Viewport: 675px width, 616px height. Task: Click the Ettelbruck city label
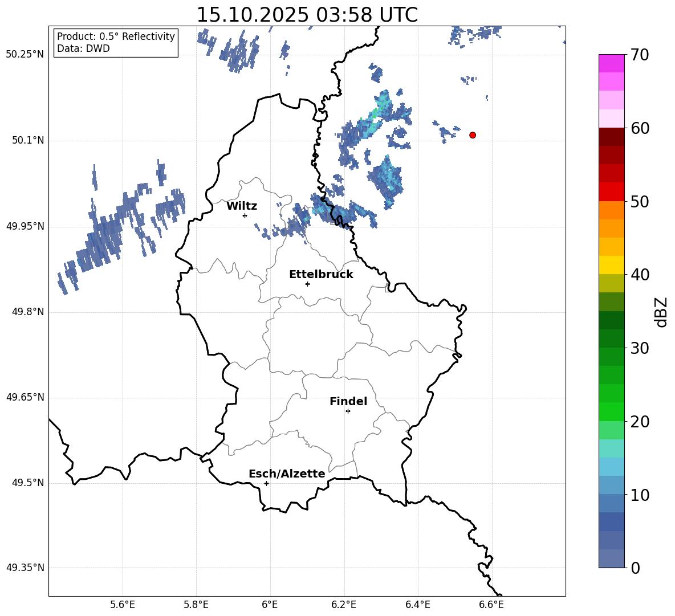tap(321, 275)
